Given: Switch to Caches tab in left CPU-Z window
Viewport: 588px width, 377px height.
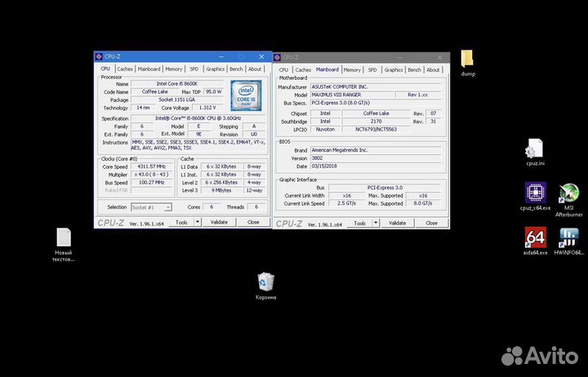Looking at the screenshot, I should pyautogui.click(x=125, y=69).
